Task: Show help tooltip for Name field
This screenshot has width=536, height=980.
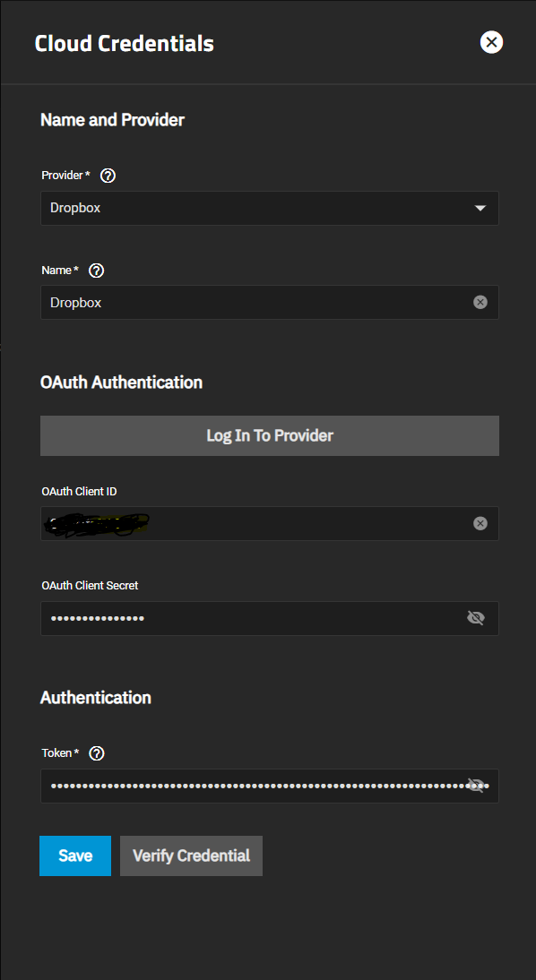Action: (x=96, y=271)
